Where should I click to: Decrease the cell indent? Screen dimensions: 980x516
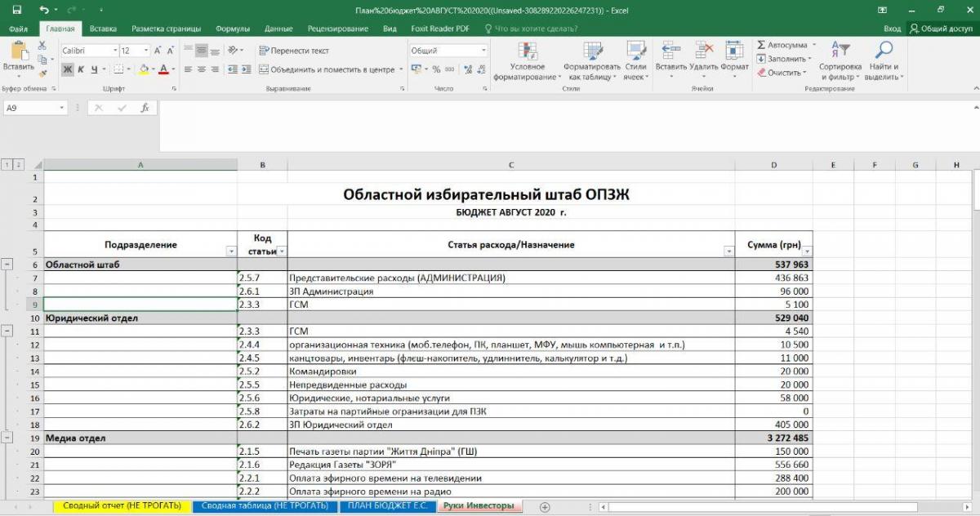232,69
